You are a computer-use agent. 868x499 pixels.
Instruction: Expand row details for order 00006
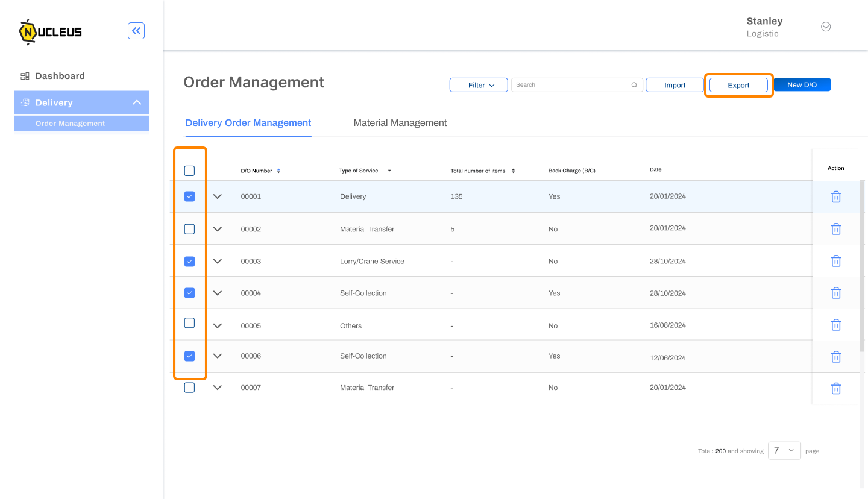click(218, 356)
